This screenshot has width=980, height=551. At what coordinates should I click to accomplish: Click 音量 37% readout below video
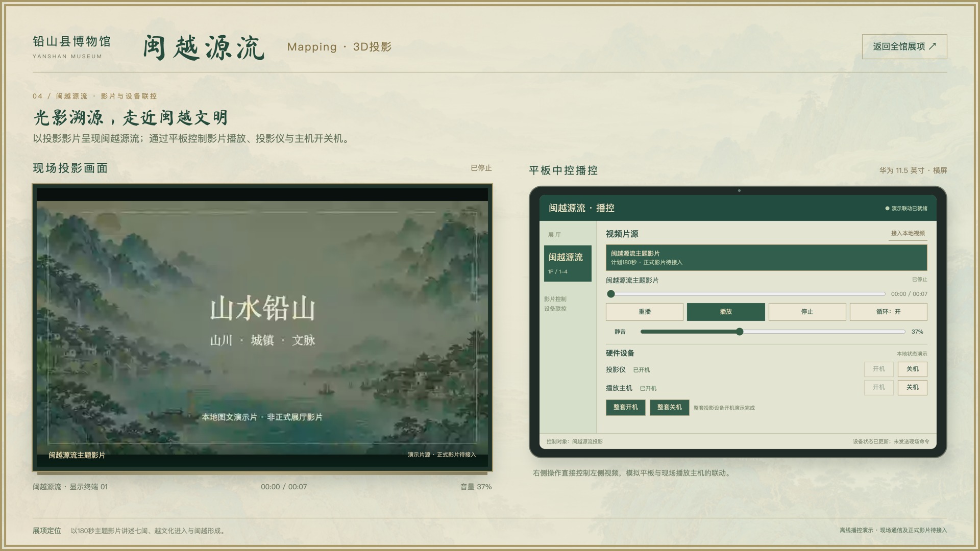[x=476, y=487]
